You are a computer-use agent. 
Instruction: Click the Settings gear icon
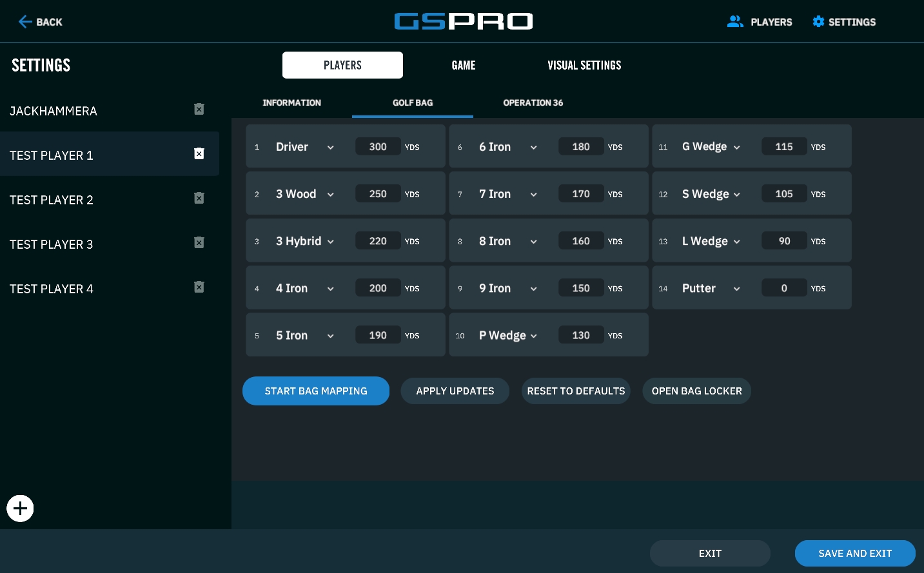(x=818, y=22)
